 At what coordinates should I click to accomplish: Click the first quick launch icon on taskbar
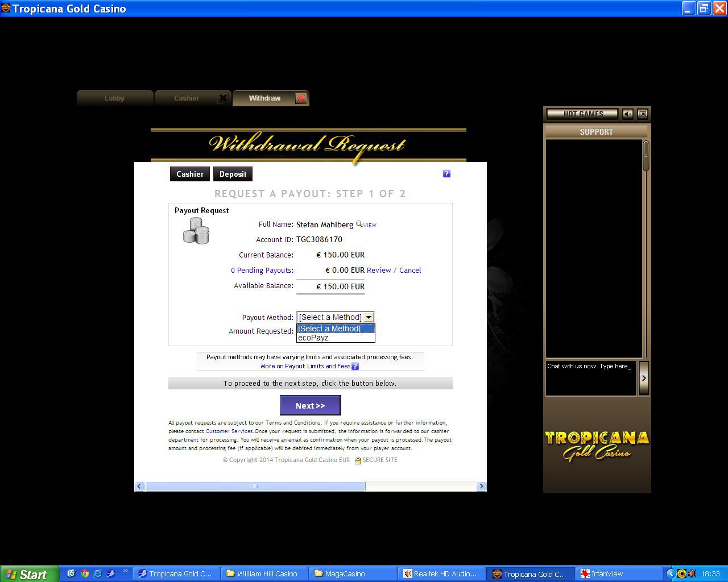tap(71, 573)
